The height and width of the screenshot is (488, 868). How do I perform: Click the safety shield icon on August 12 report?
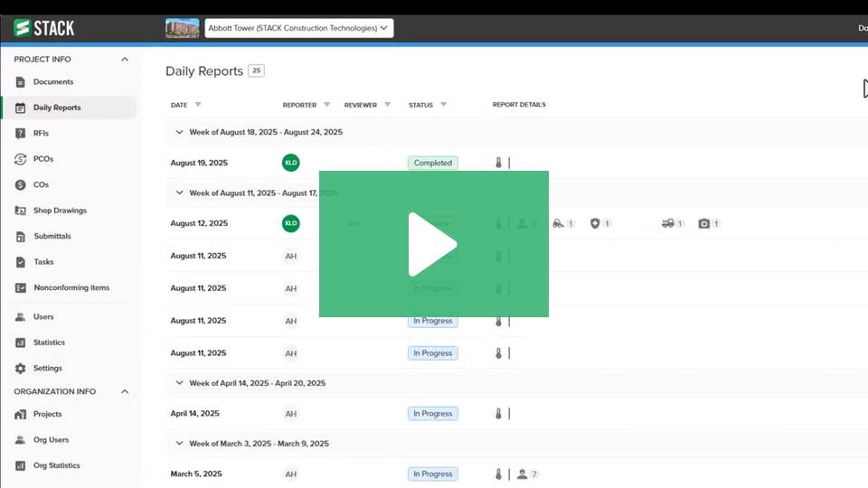595,223
